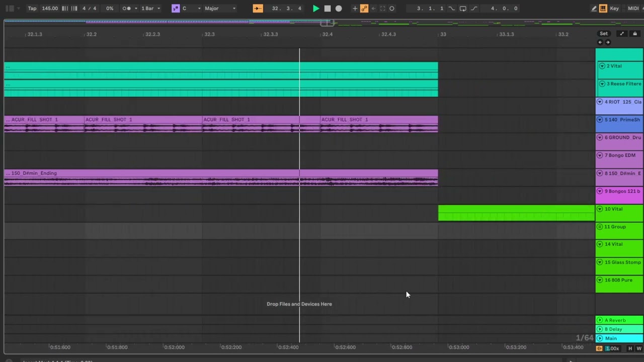The width and height of the screenshot is (644, 362).
Task: Toggle the purple Scale Mode button
Action: [x=176, y=9]
